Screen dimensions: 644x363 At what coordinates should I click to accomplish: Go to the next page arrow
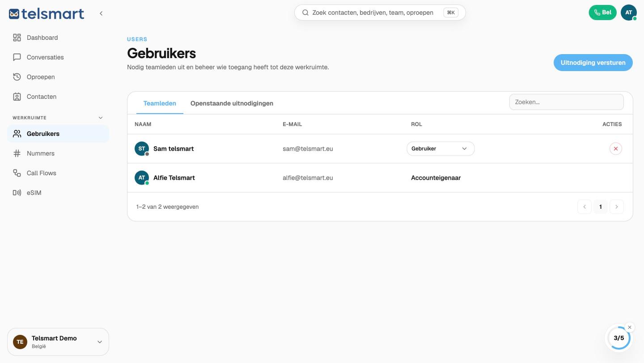[x=617, y=207]
